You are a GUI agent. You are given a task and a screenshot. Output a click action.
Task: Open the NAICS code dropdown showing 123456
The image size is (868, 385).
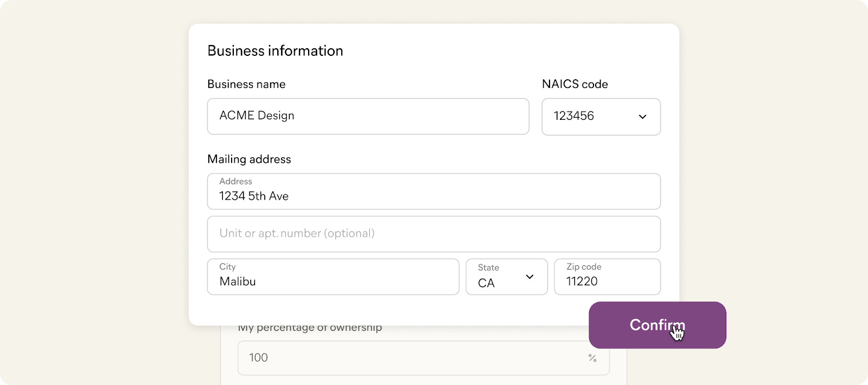[601, 117]
